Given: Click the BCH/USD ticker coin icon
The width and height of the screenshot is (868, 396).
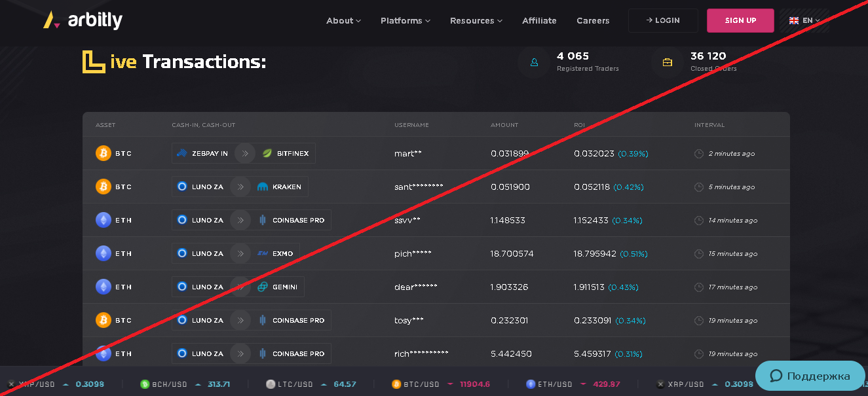Looking at the screenshot, I should click(145, 384).
